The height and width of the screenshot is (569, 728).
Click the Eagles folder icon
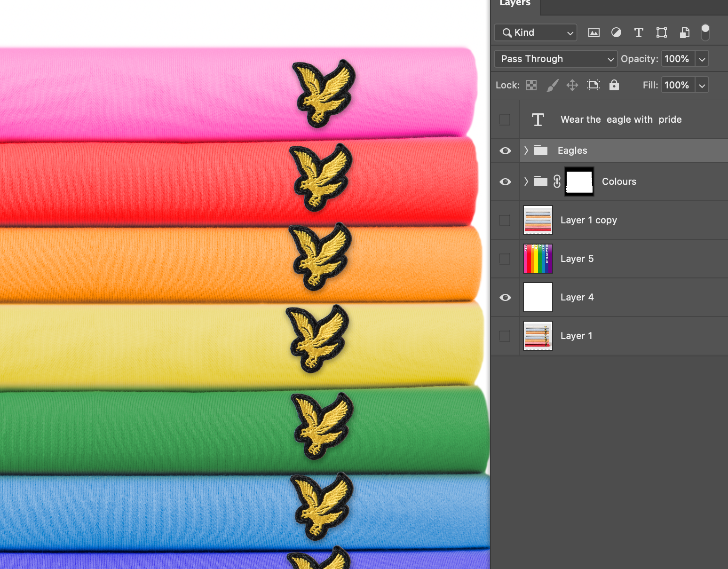point(541,150)
